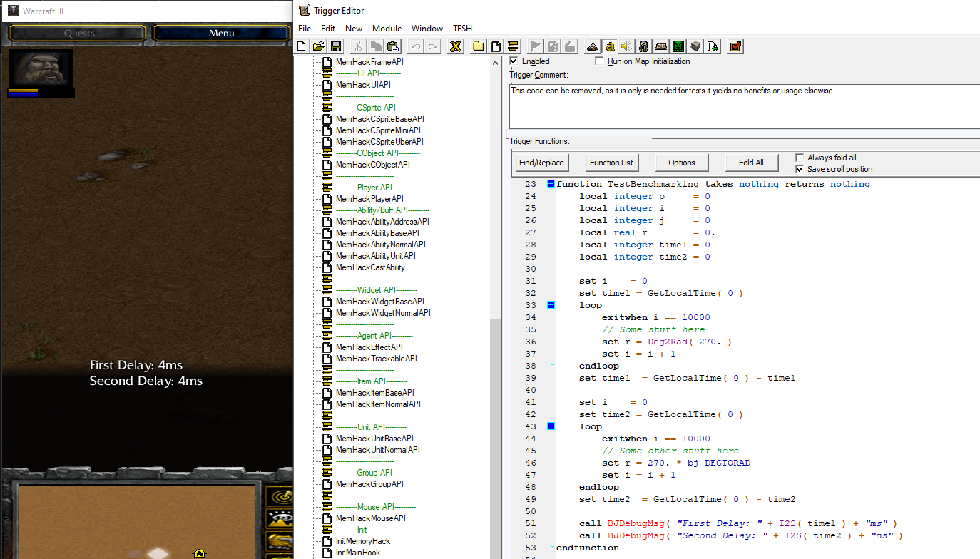This screenshot has height=559, width=980.
Task: Check the Always fold all option
Action: pyautogui.click(x=800, y=158)
